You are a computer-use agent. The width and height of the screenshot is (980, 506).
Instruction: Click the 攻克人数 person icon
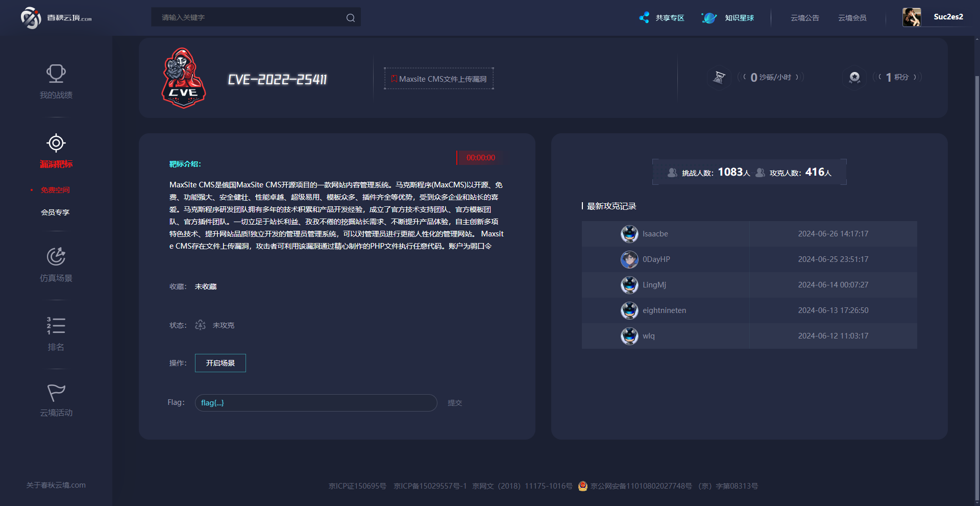(x=760, y=173)
